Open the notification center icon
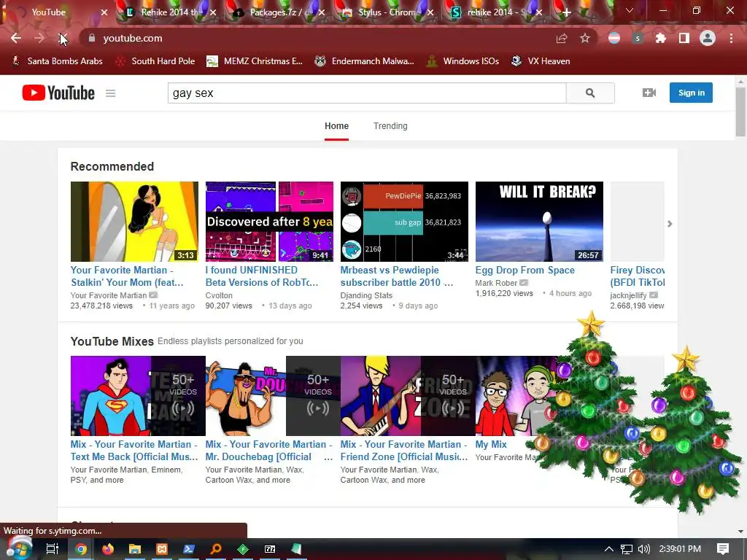747x560 pixels. [x=723, y=549]
